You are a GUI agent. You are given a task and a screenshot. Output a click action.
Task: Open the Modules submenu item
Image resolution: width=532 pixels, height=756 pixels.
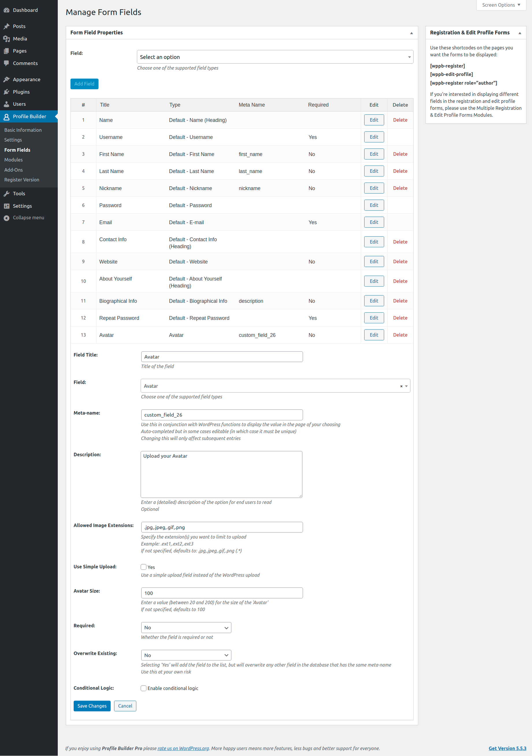[x=14, y=160]
